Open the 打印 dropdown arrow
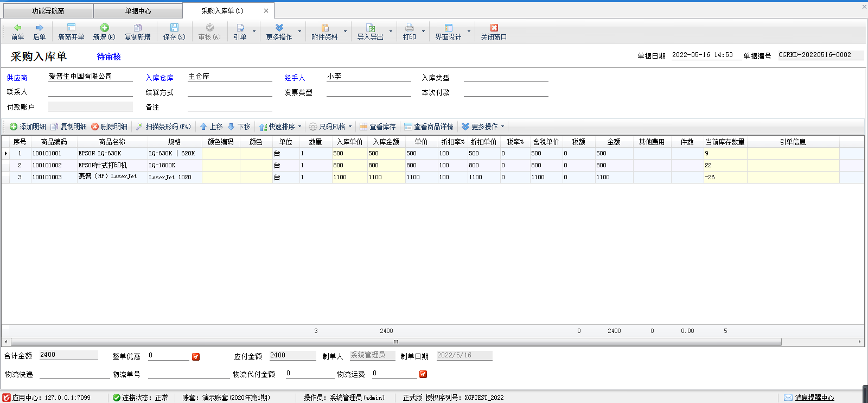The width and height of the screenshot is (868, 403). [423, 31]
